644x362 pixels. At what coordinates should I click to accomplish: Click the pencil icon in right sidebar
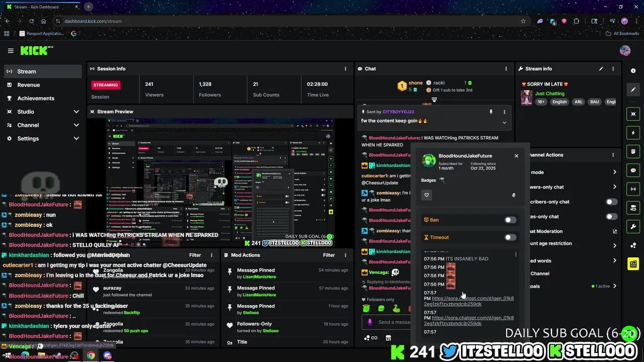(x=633, y=89)
